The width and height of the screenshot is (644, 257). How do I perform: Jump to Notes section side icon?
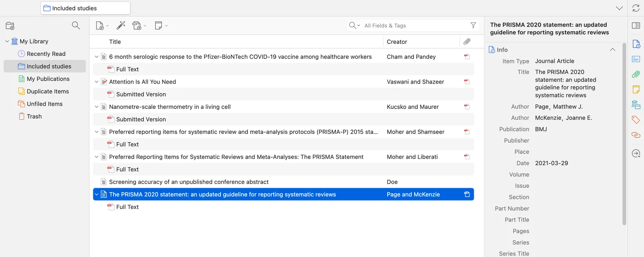(x=636, y=89)
